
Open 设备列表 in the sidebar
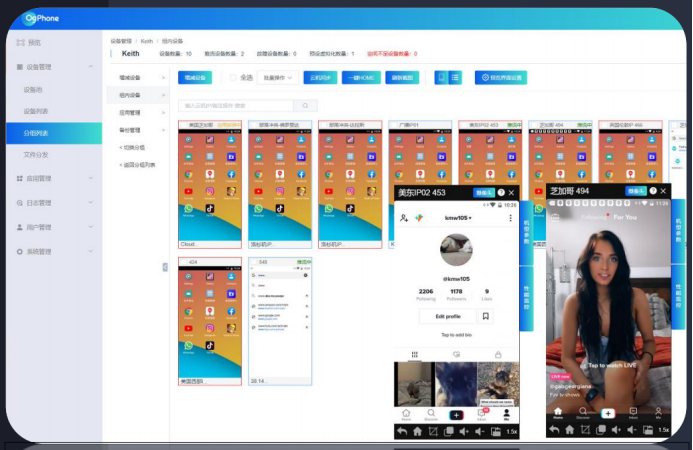tap(36, 111)
